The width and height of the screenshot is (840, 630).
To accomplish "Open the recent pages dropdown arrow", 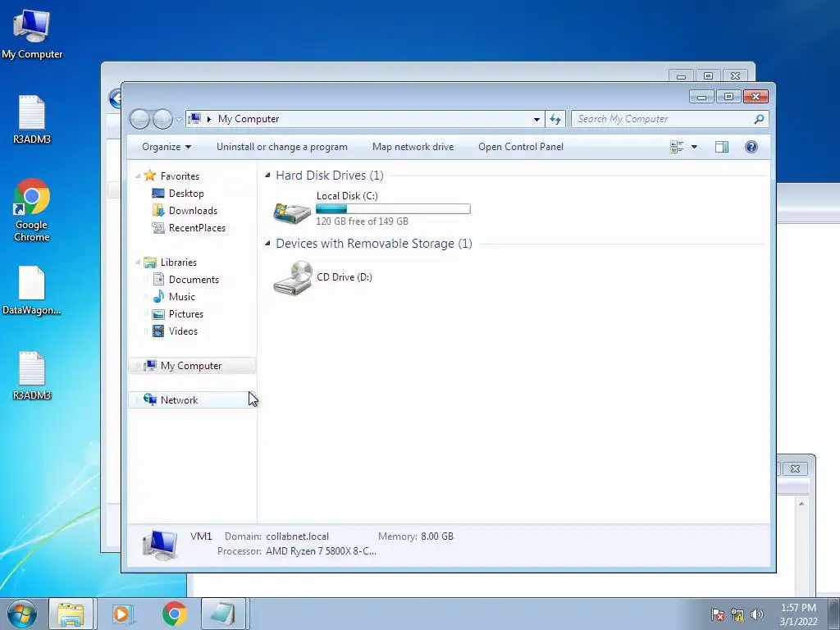I will 179,120.
